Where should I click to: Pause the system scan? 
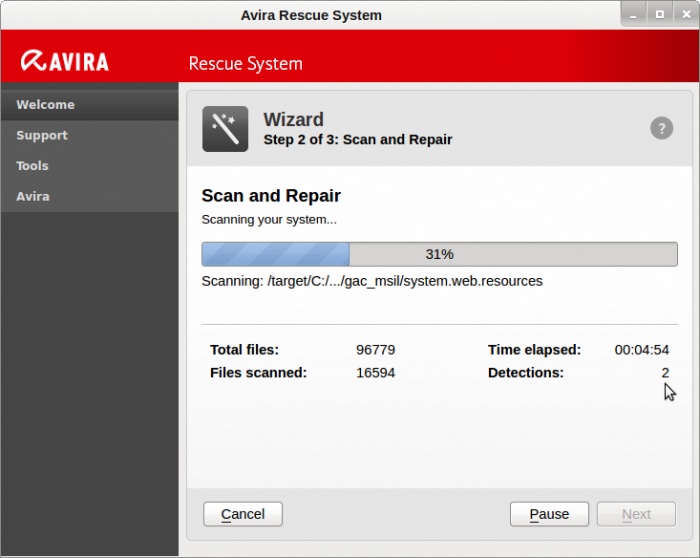pos(549,514)
